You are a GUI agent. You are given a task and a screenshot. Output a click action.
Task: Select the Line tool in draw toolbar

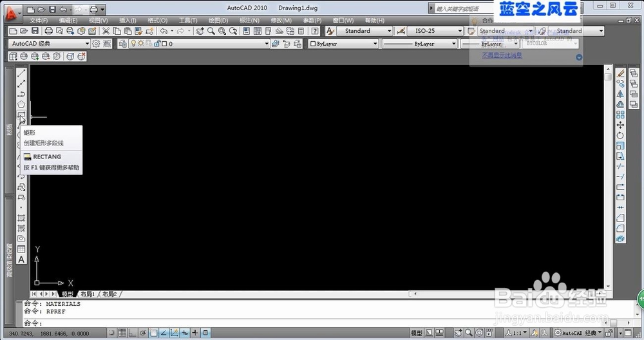(x=21, y=73)
